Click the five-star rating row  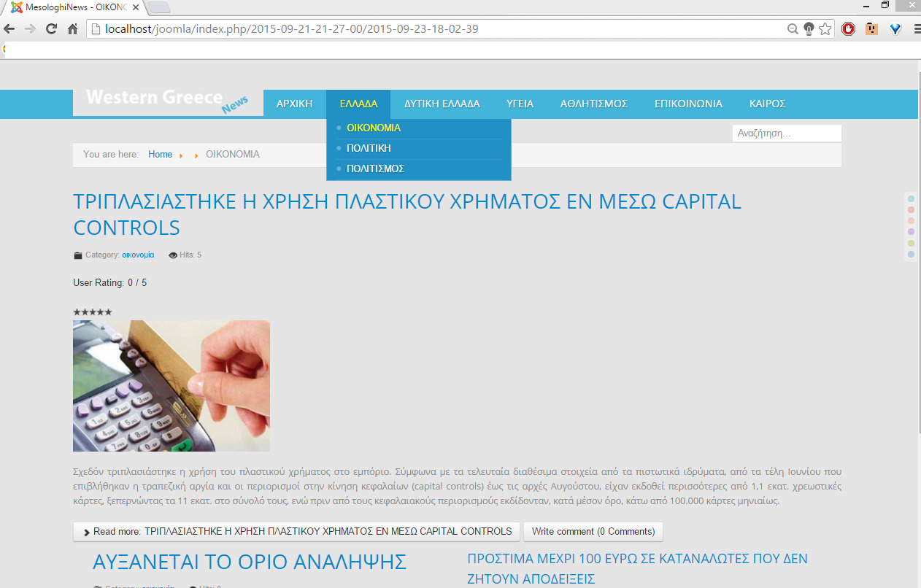[x=93, y=312]
